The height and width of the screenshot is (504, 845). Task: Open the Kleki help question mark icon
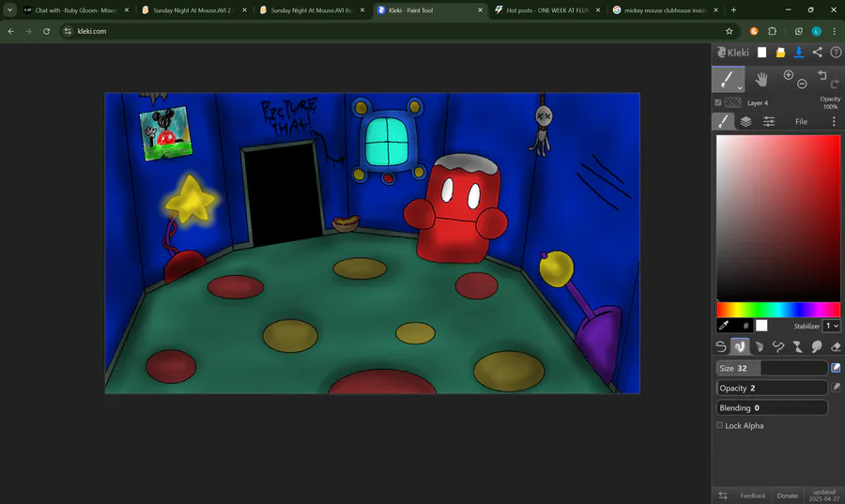[836, 53]
